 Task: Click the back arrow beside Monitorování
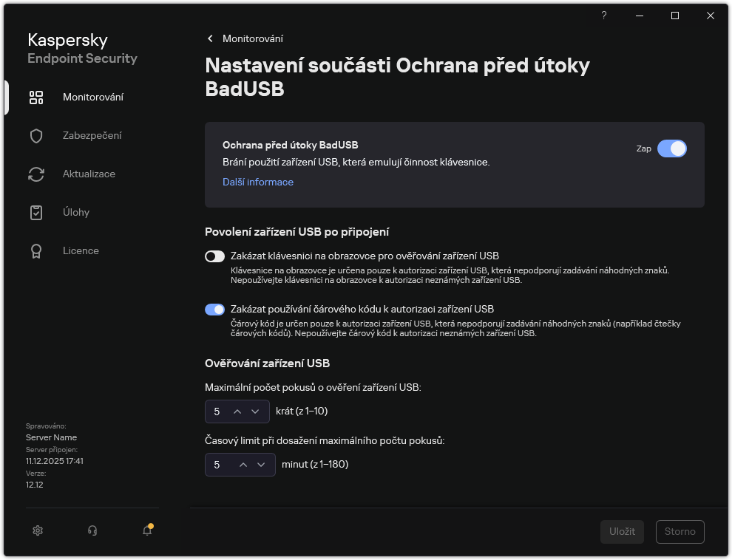click(x=210, y=38)
